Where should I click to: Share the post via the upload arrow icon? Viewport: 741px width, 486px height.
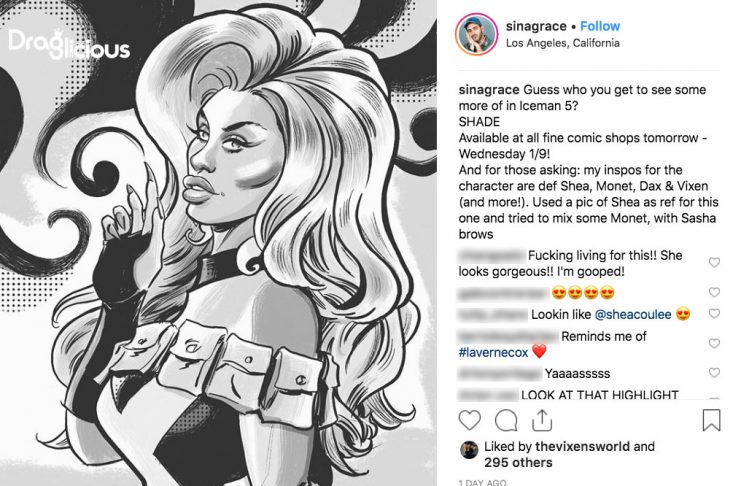click(x=542, y=420)
